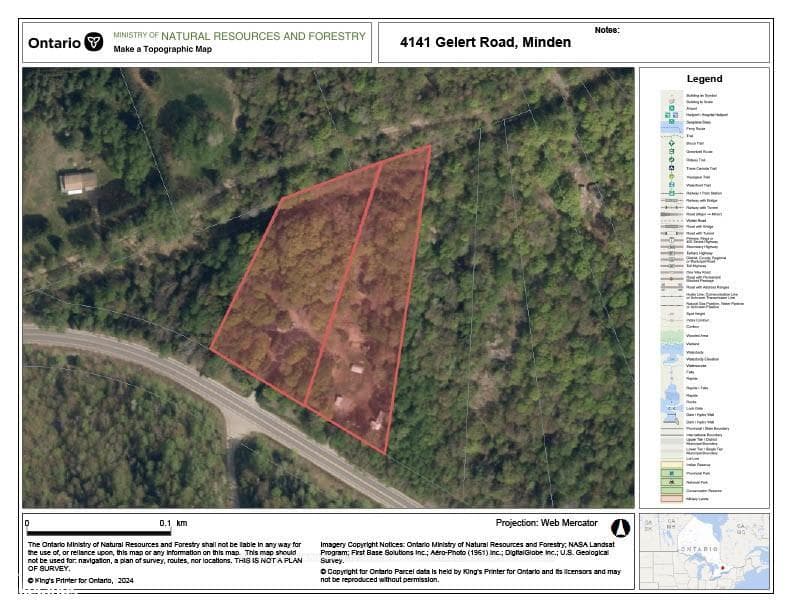792x612 pixels.
Task: Click the Projection: Web Mercator label
Action: coord(547,523)
